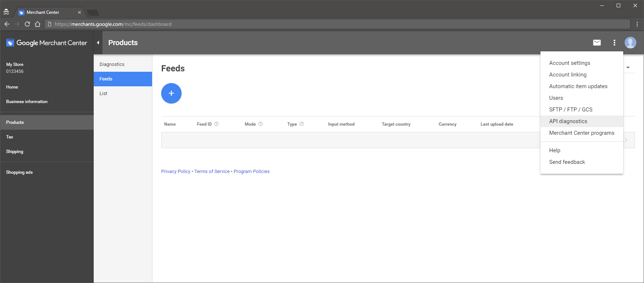Choose Merchant Center programs

(x=582, y=133)
